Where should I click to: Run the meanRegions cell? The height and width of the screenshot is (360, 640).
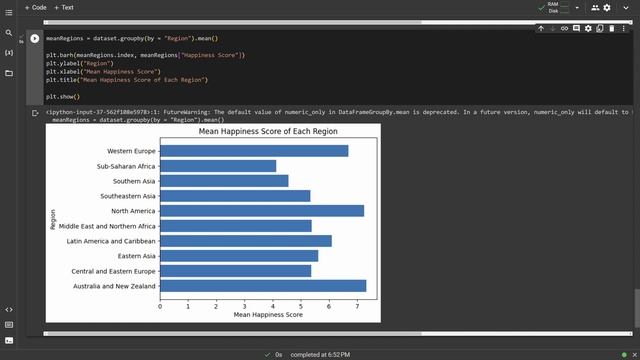point(35,38)
